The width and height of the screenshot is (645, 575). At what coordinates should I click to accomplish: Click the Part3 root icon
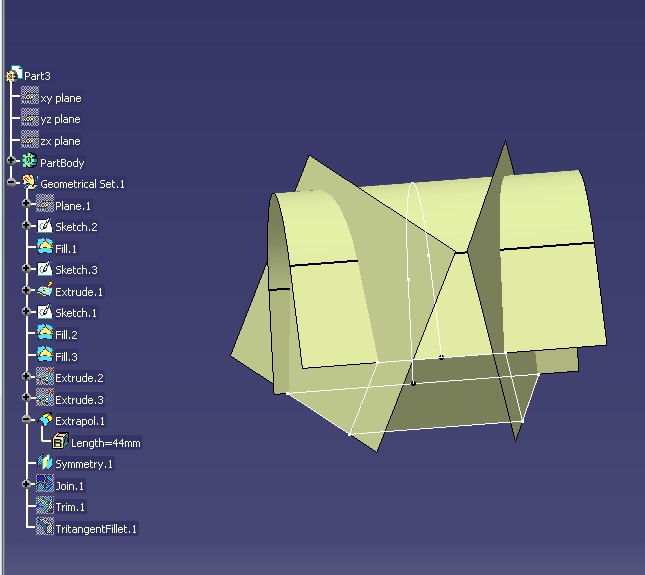tap(14, 74)
